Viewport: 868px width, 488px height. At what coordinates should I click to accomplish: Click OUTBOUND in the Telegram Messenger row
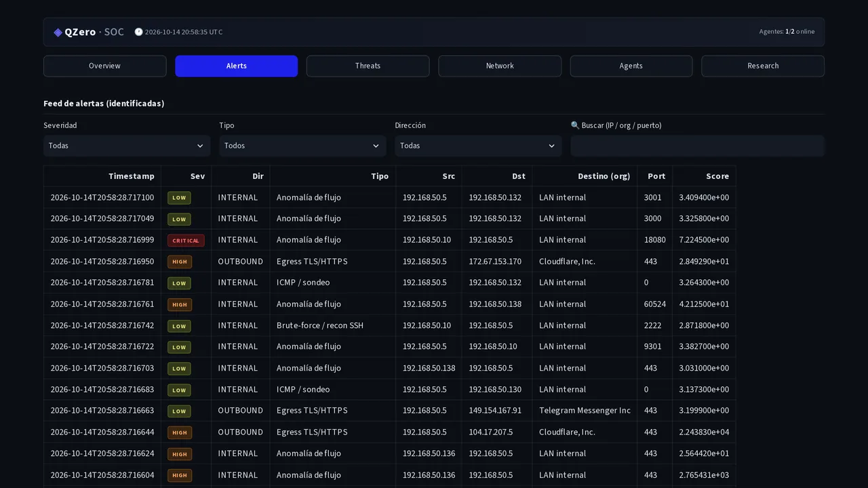(241, 411)
